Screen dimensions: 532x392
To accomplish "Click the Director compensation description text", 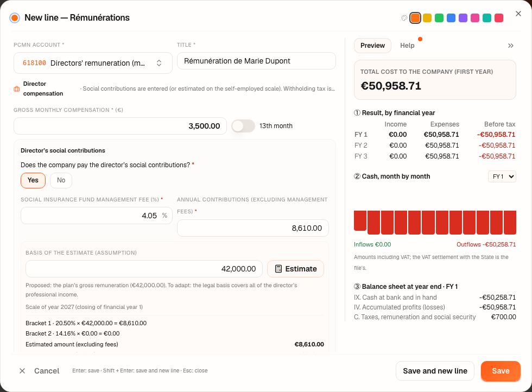I will 207,88.
